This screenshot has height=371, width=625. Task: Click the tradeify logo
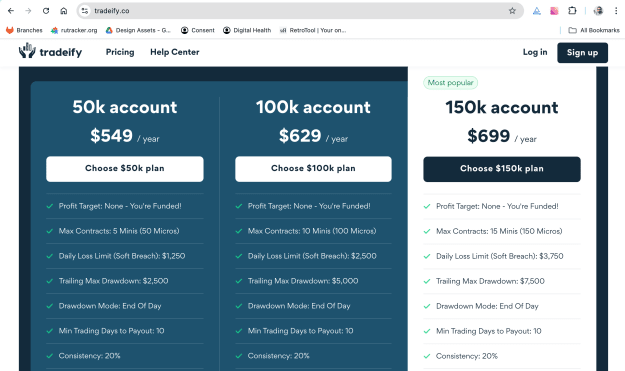(51, 51)
